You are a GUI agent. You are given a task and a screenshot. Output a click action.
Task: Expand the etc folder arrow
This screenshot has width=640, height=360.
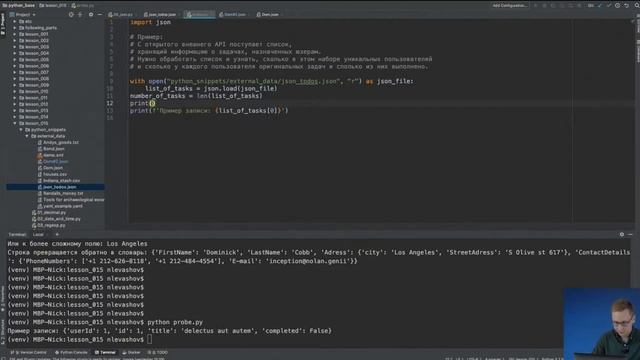click(15, 21)
